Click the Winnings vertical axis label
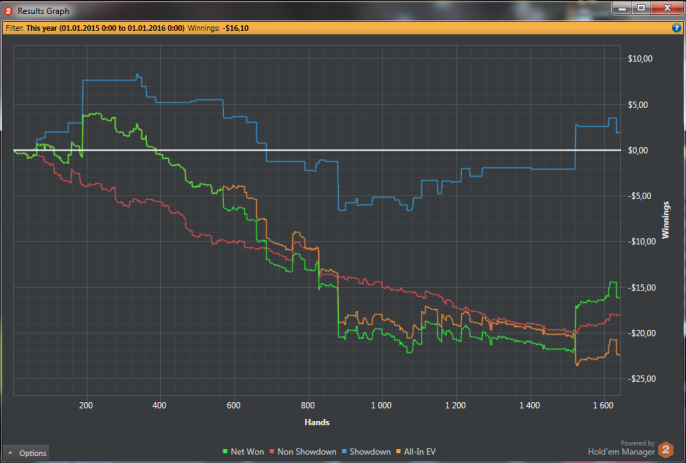Viewport: 686px width, 463px height. point(665,220)
